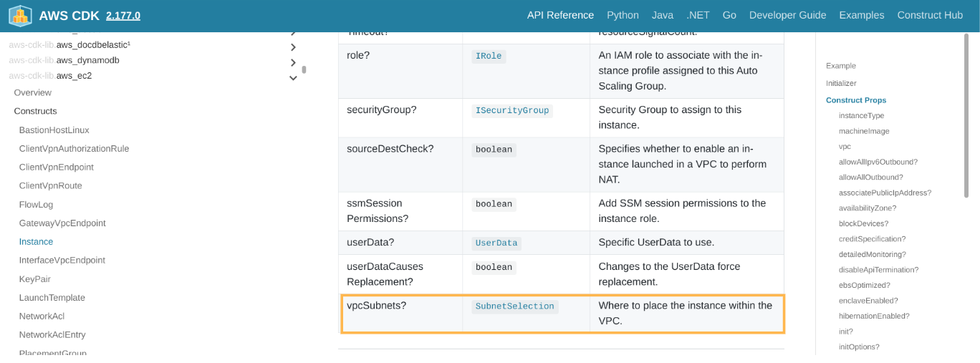Open the ISecurityGroup type link
The image size is (980, 363).
[x=511, y=110]
